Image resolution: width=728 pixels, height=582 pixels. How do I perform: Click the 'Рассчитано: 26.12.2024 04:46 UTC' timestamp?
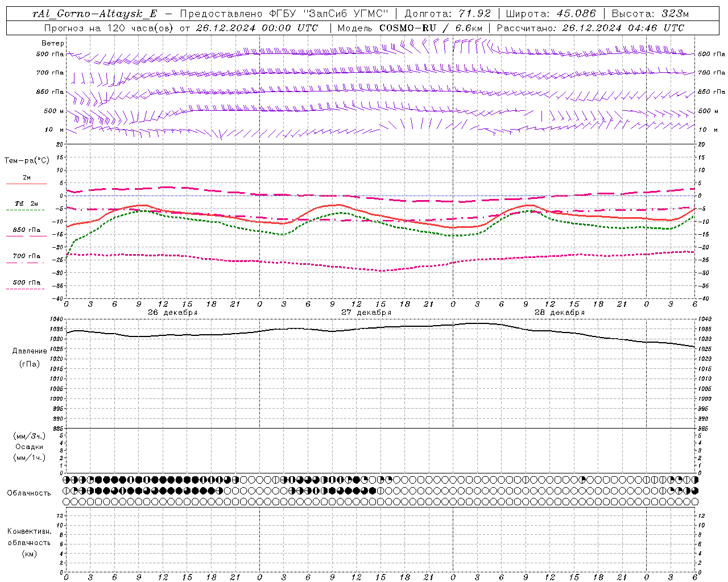pyautogui.click(x=590, y=28)
